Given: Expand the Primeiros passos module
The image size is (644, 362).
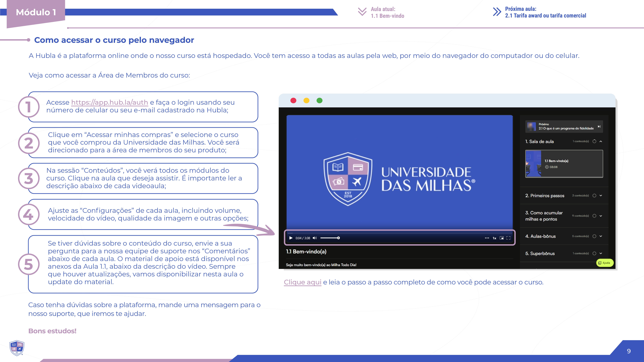Looking at the screenshot, I should pyautogui.click(x=601, y=196).
